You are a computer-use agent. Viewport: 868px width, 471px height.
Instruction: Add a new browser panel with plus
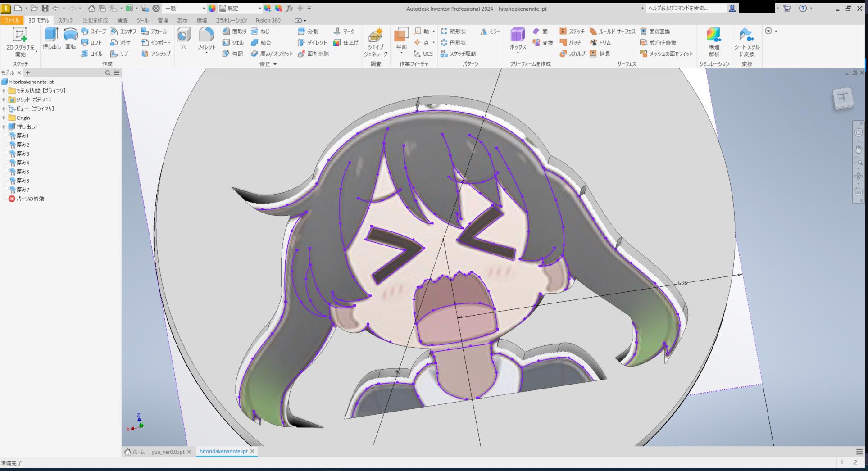pyautogui.click(x=28, y=72)
